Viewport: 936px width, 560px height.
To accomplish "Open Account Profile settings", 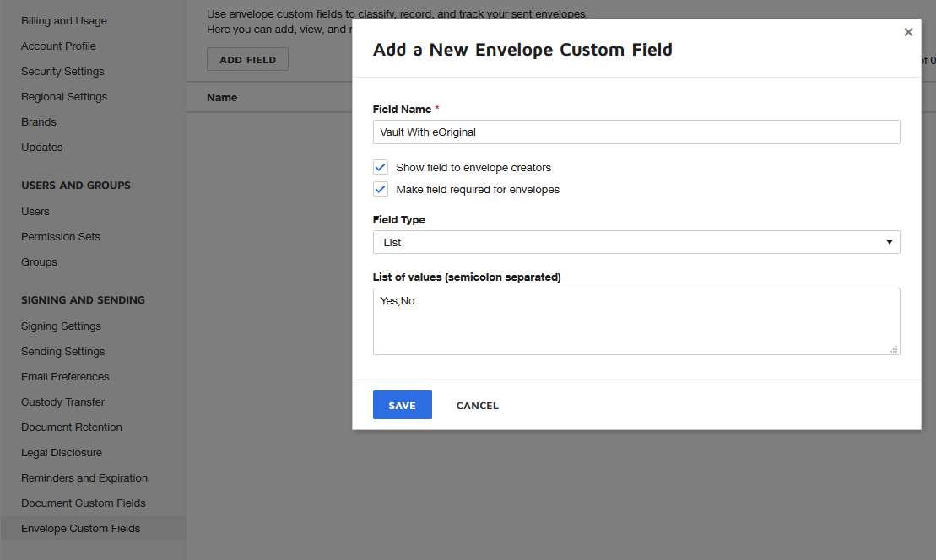I will [x=58, y=46].
